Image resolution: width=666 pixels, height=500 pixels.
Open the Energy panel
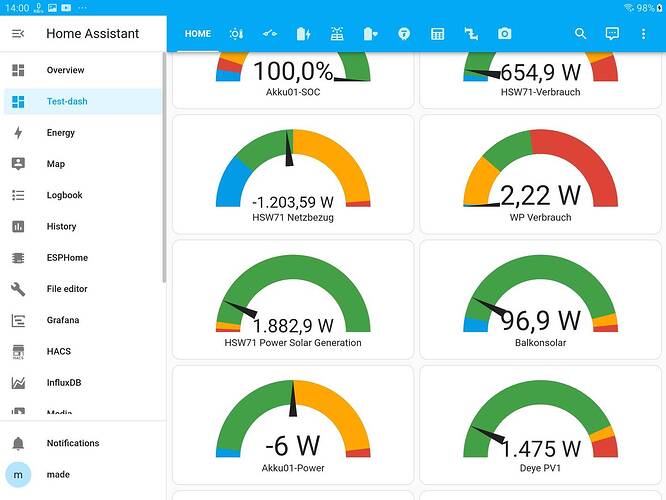click(83, 133)
